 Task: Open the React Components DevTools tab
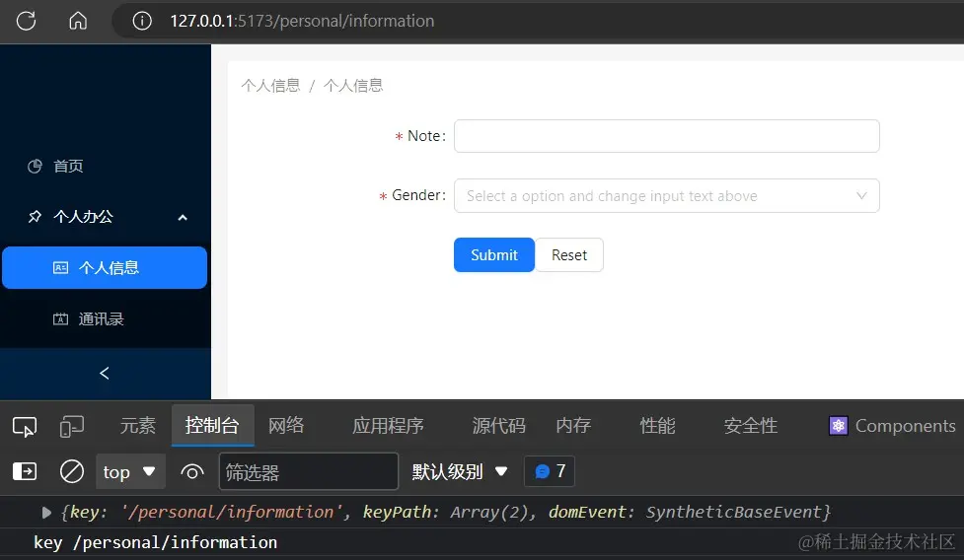point(892,426)
